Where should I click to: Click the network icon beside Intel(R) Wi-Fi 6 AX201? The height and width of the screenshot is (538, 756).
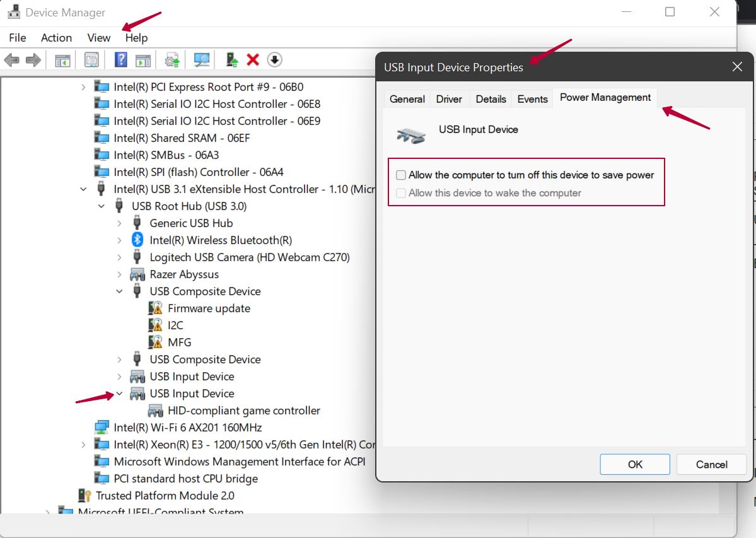tap(102, 427)
